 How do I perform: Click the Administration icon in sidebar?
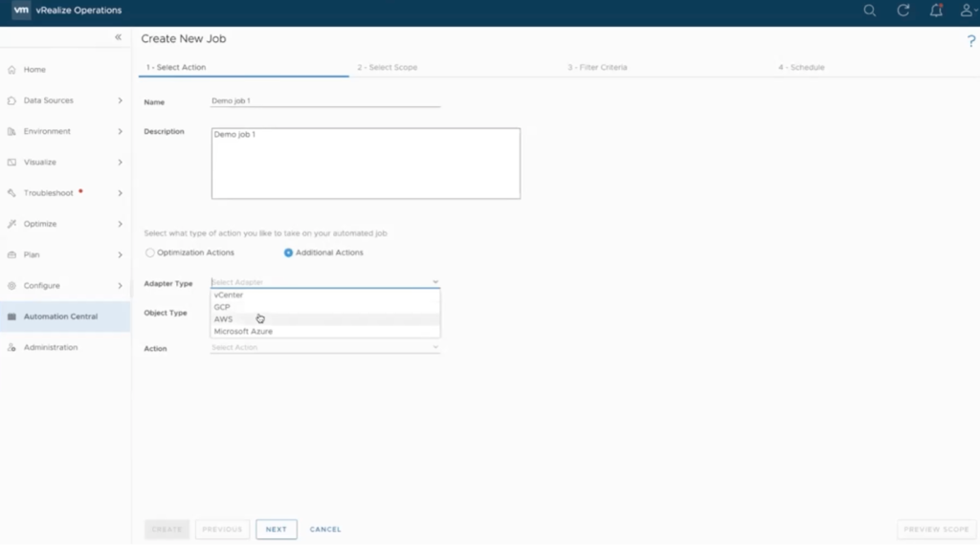(x=11, y=347)
